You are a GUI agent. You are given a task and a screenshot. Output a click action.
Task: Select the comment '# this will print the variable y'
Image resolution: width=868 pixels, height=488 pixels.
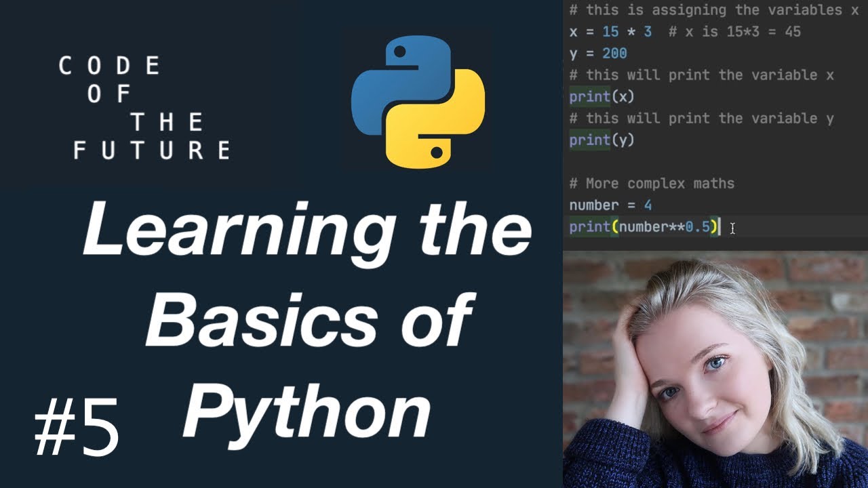tap(702, 118)
